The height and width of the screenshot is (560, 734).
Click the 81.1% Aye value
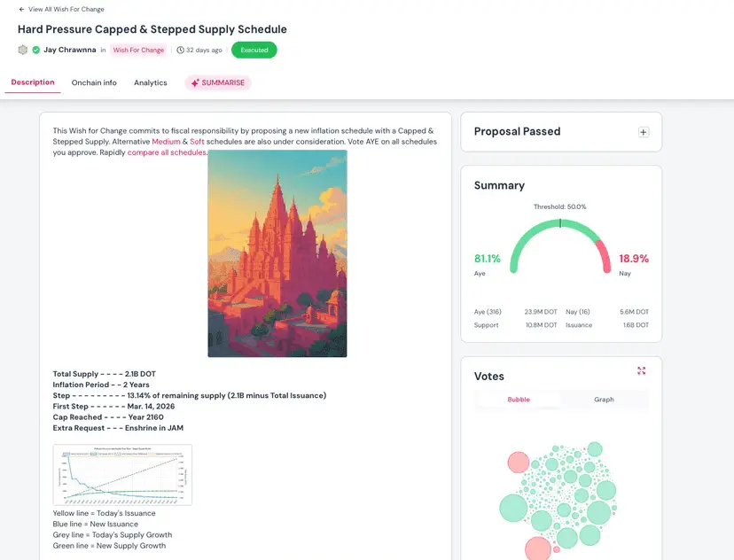(x=488, y=259)
